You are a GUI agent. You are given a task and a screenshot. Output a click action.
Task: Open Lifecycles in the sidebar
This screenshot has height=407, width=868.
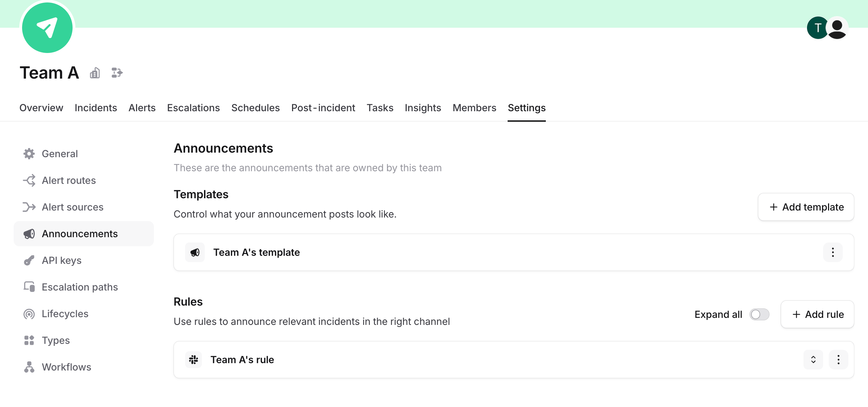click(84, 314)
